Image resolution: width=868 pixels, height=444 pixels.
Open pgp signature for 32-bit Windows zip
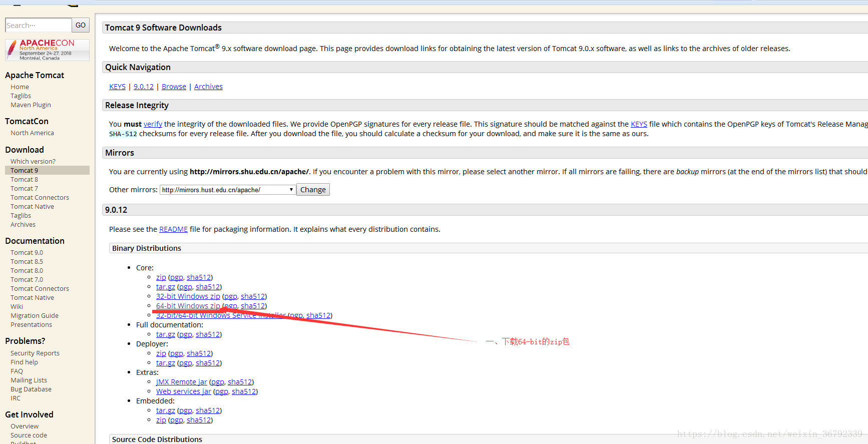point(230,296)
